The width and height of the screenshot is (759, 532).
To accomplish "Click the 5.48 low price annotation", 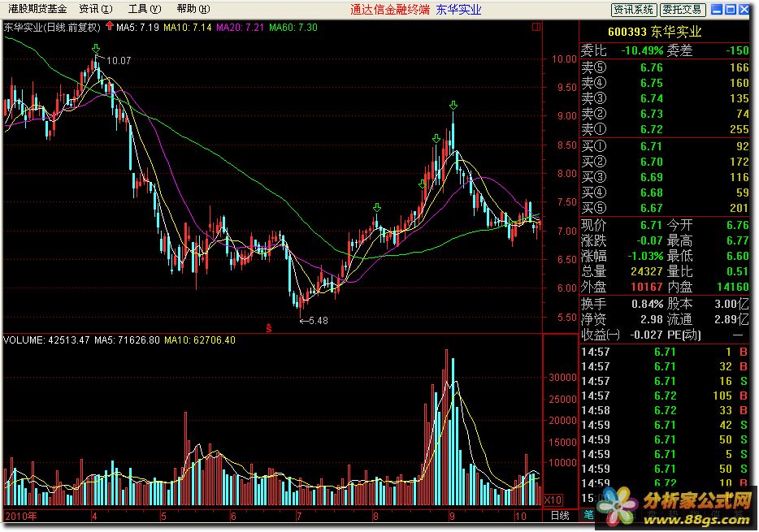I will tap(318, 321).
